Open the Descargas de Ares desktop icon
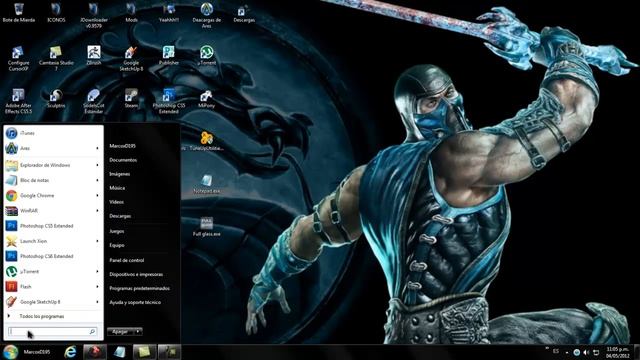Image resolution: width=640 pixels, height=360 pixels. pos(207,16)
